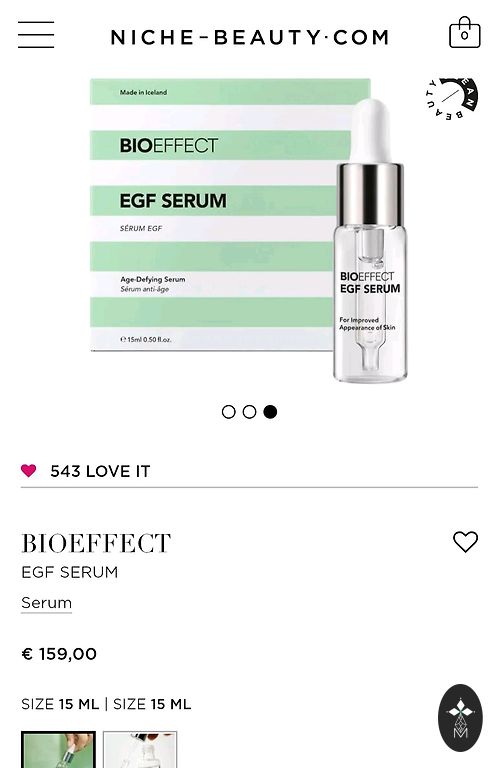Image resolution: width=499 pixels, height=768 pixels.
Task: Click the Clean Beauty badge icon
Action: 451,98
